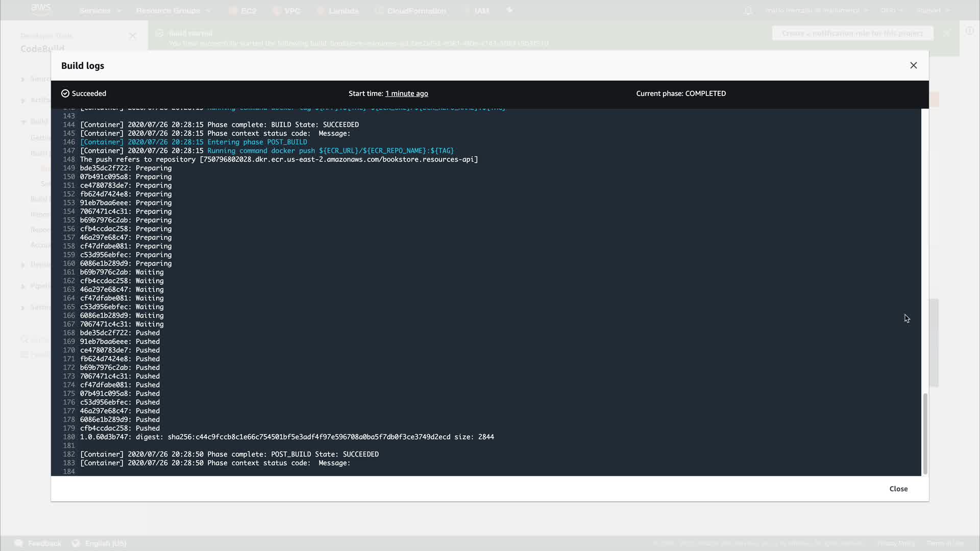Open the AWS logo home link

tap(41, 9)
